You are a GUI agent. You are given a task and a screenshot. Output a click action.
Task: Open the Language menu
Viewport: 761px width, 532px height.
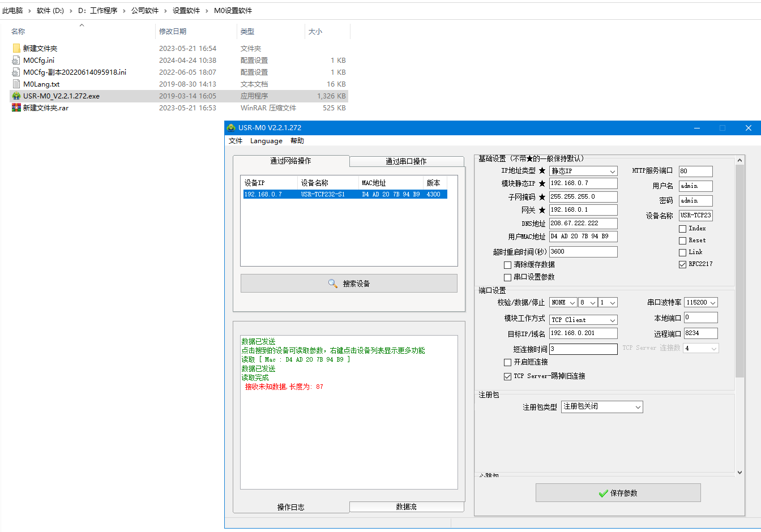[266, 141]
